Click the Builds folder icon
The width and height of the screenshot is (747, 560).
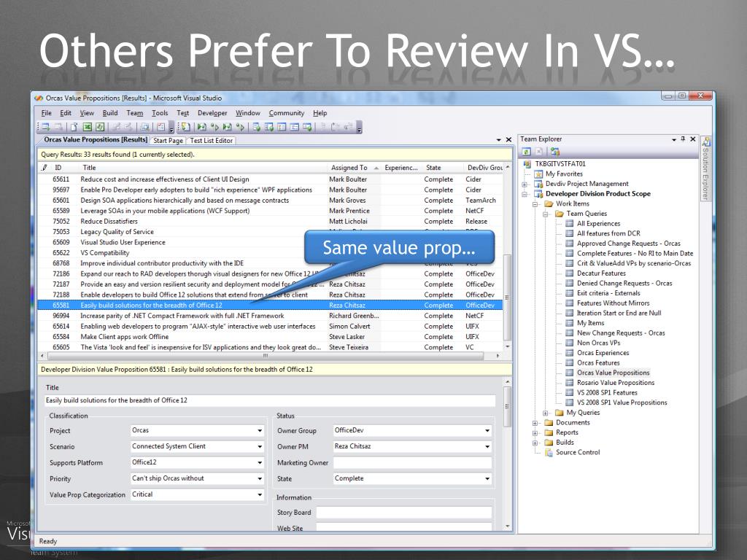[549, 443]
